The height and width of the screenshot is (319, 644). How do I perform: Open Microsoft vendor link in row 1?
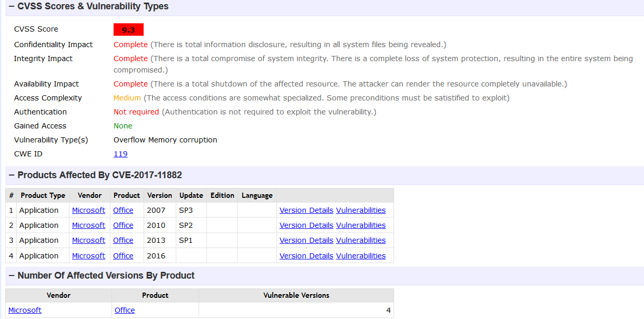89,210
